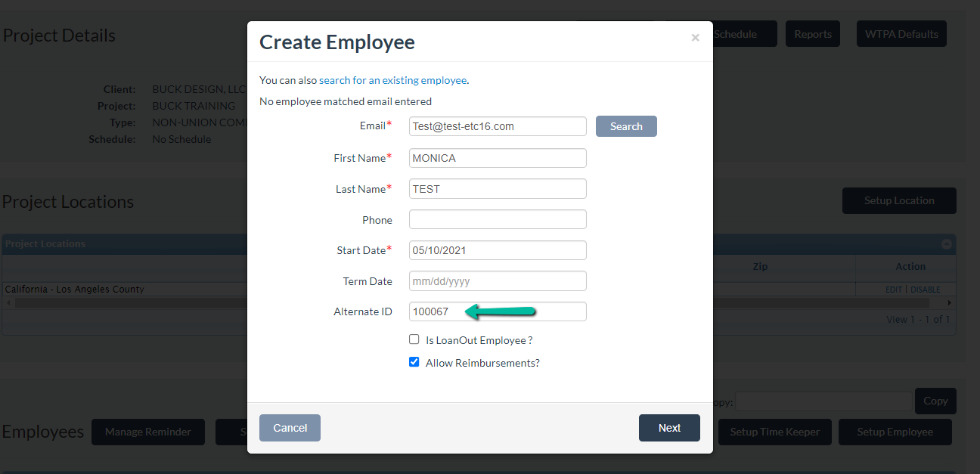This screenshot has width=980, height=474.
Task: Focus the Last Name field containing TEST
Action: (498, 188)
